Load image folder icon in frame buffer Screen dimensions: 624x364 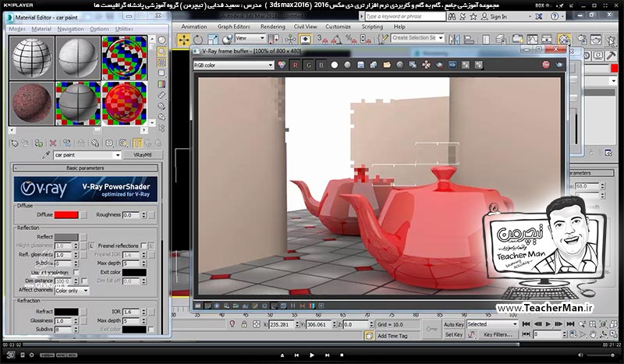pos(387,65)
